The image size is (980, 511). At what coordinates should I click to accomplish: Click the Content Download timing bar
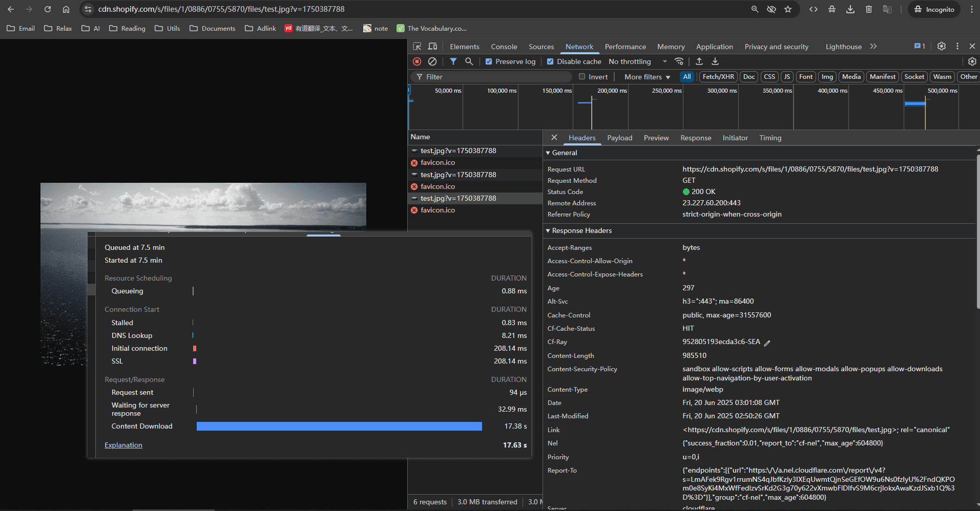click(339, 427)
